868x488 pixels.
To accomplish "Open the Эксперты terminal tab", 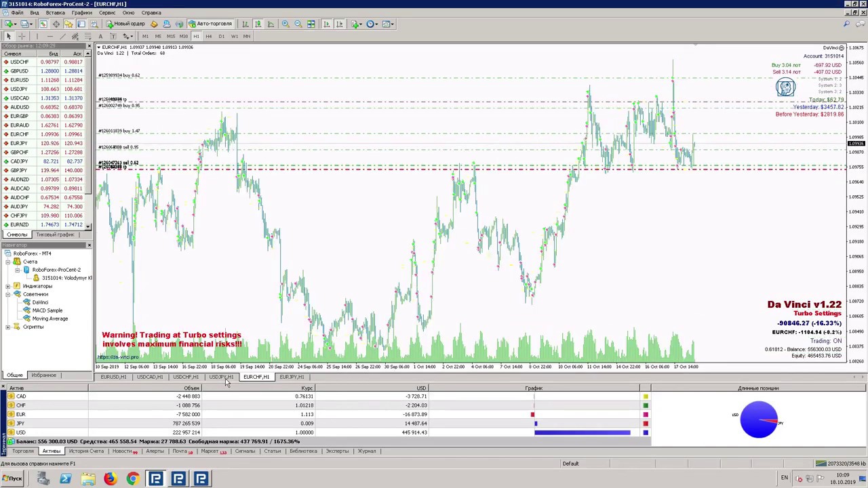I will pos(337,451).
